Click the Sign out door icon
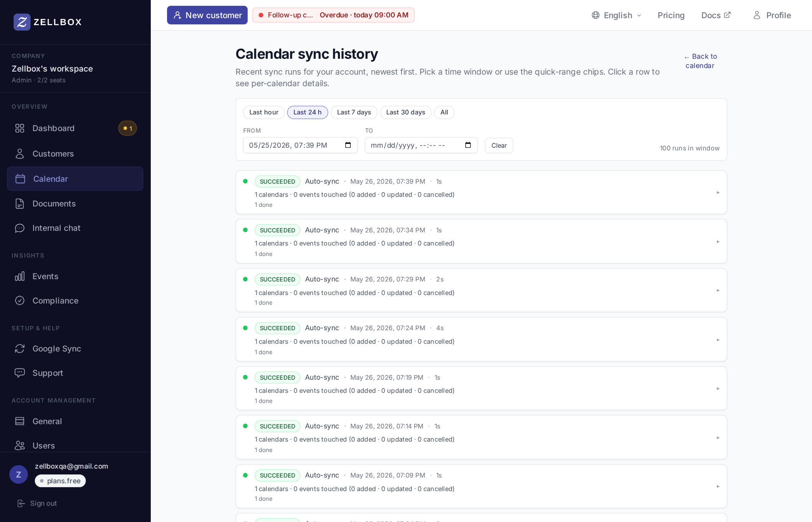The height and width of the screenshot is (522, 812). [x=21, y=503]
